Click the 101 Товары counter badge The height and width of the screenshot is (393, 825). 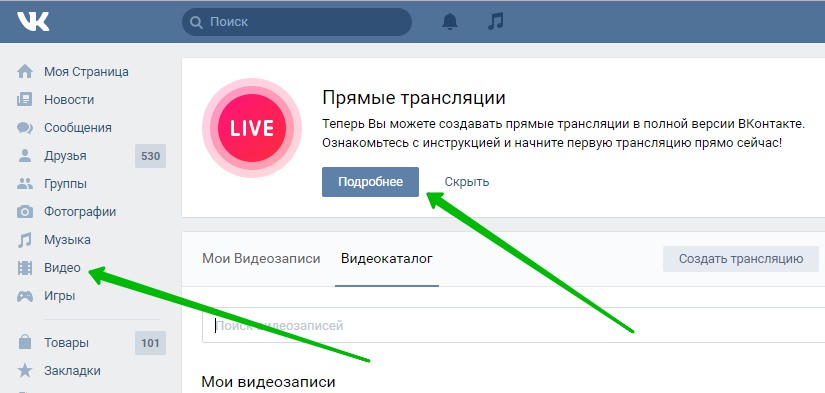(x=150, y=343)
